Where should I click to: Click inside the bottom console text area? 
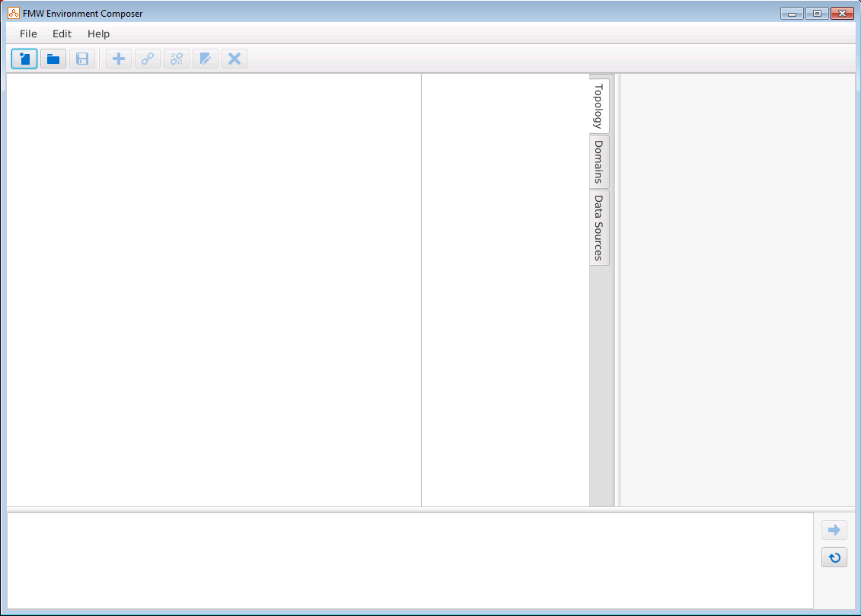click(410, 560)
